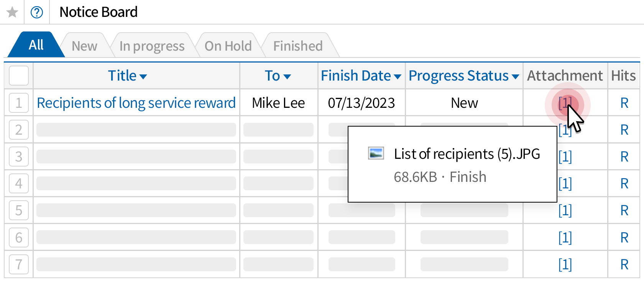Image resolution: width=644 pixels, height=282 pixels.
Task: Check the row 1 checkbox
Action: 19,103
